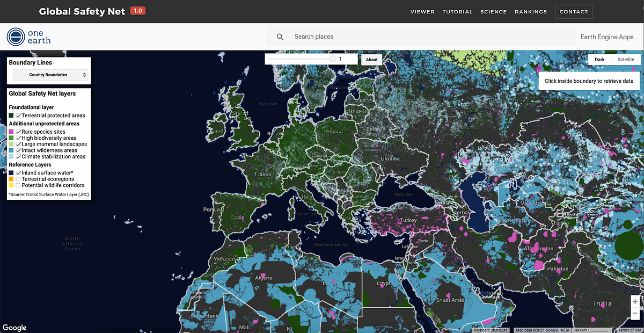
Task: Click the map zoom-out minus icon
Action: tap(635, 313)
